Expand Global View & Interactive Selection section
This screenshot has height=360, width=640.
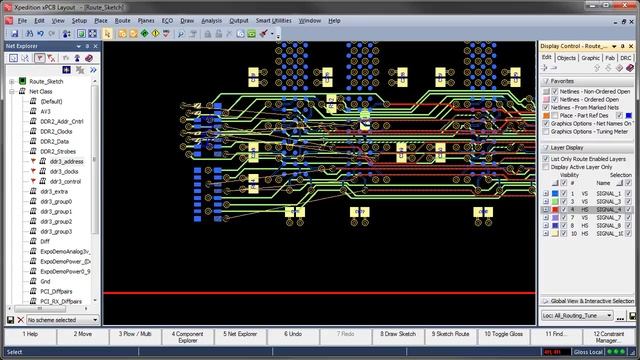coord(546,301)
